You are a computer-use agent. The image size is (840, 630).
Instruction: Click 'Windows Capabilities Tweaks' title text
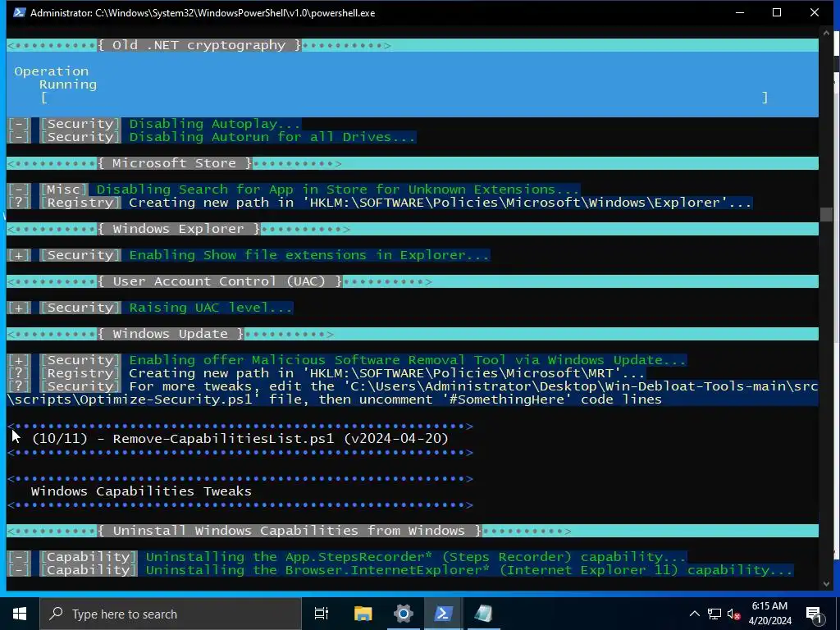pyautogui.click(x=141, y=491)
